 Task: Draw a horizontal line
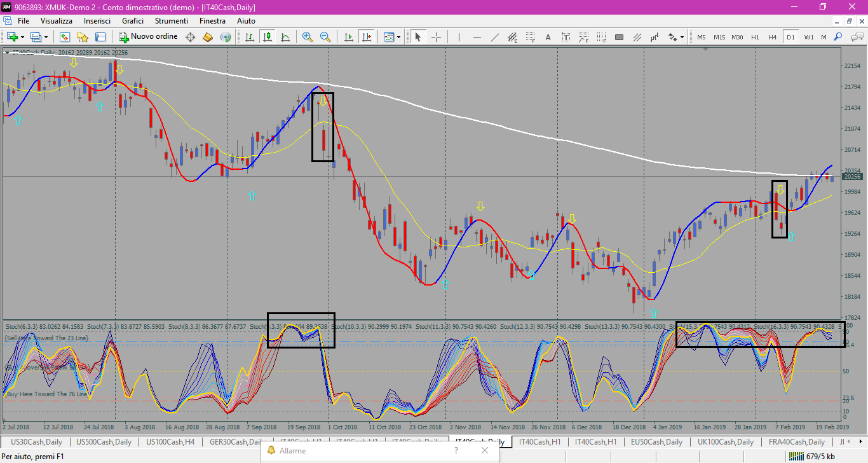click(477, 37)
